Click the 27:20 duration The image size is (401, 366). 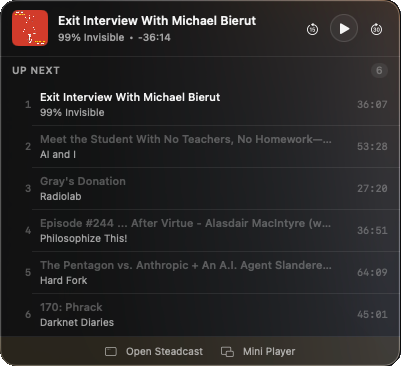point(372,189)
